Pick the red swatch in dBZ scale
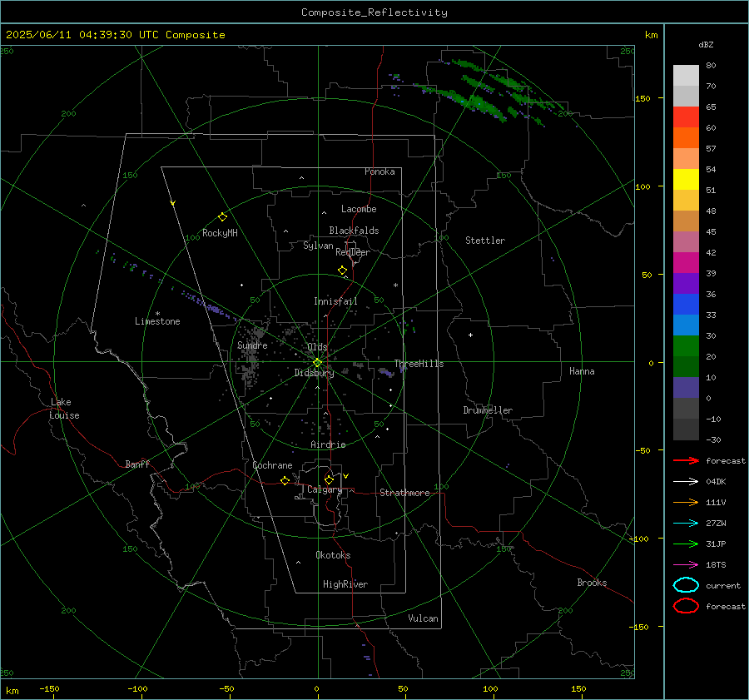The image size is (749, 700). coord(686,117)
